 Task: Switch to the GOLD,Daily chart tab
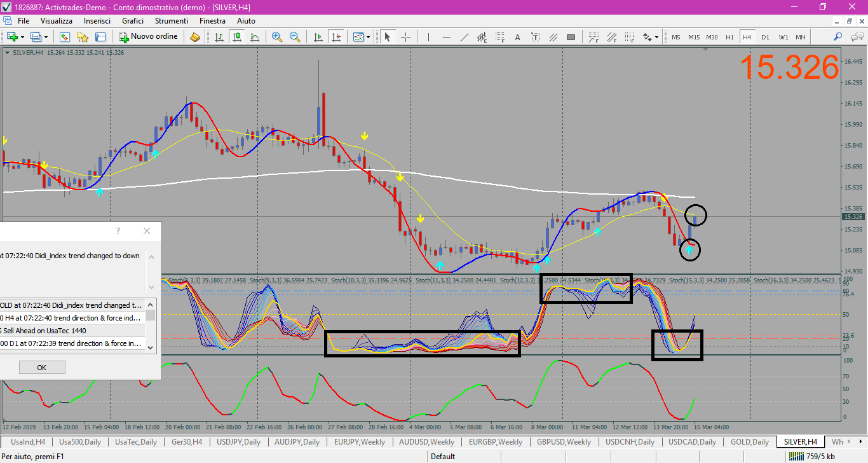pos(750,441)
